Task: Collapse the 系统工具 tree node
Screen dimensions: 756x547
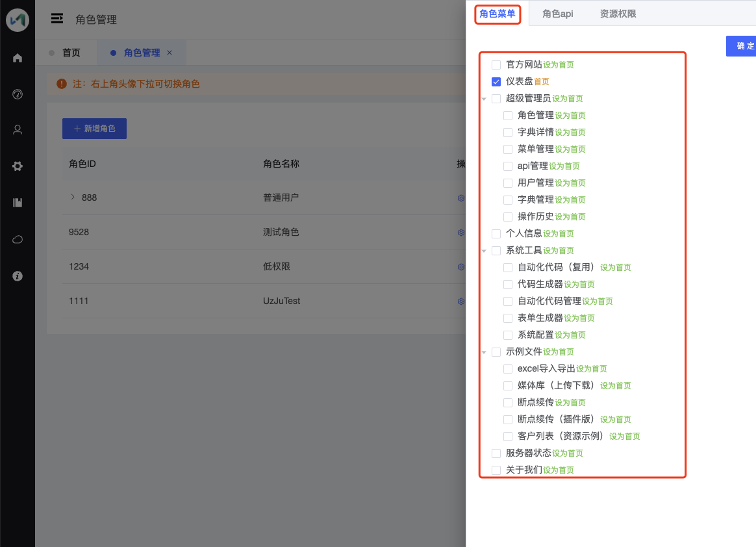Action: pyautogui.click(x=484, y=251)
